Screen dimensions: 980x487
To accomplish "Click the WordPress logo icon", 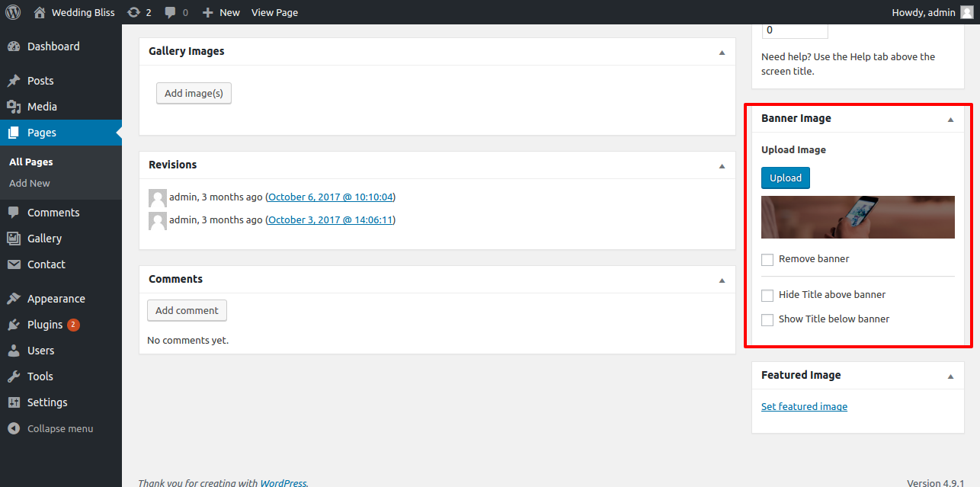I will click(x=13, y=12).
